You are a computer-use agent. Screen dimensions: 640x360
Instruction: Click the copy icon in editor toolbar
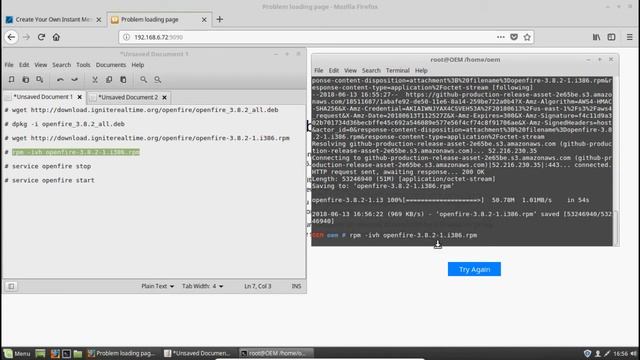pos(109,80)
